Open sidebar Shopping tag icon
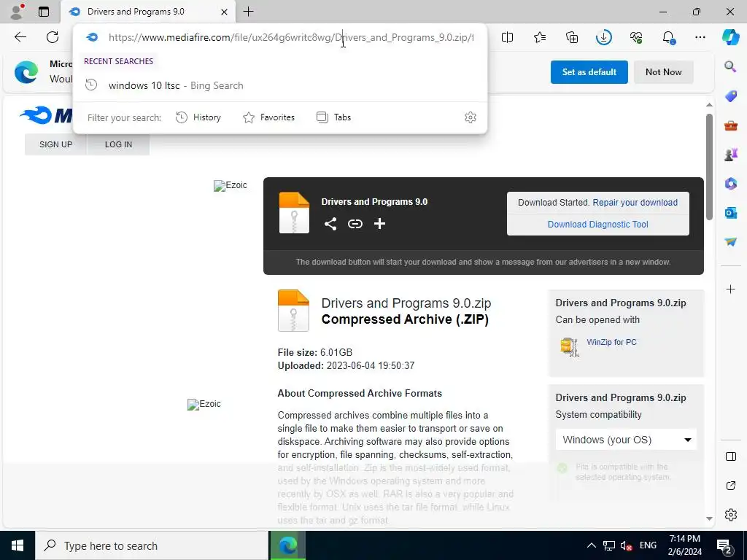747x560 pixels. 730,96
